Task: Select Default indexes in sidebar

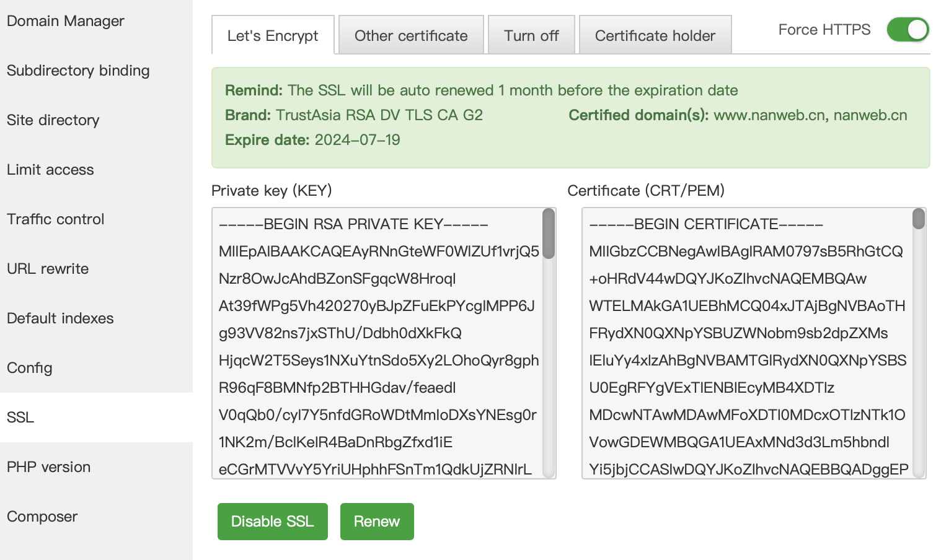Action: click(x=60, y=318)
